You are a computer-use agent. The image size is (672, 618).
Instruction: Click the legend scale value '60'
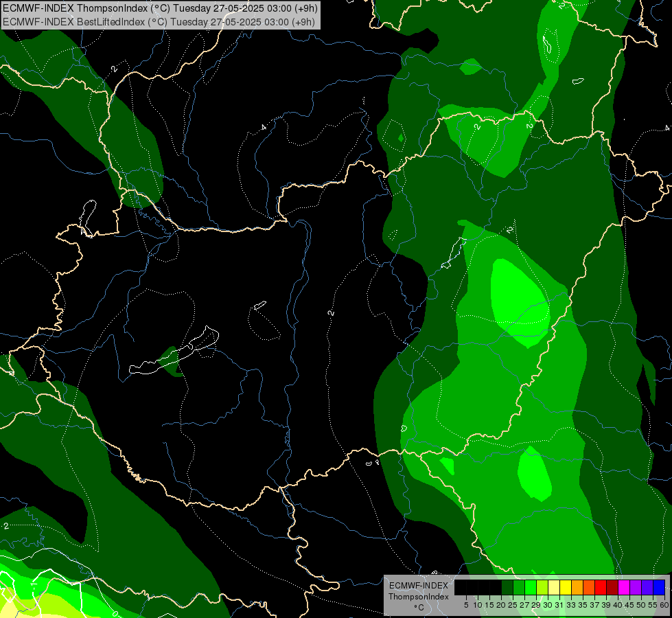(664, 605)
